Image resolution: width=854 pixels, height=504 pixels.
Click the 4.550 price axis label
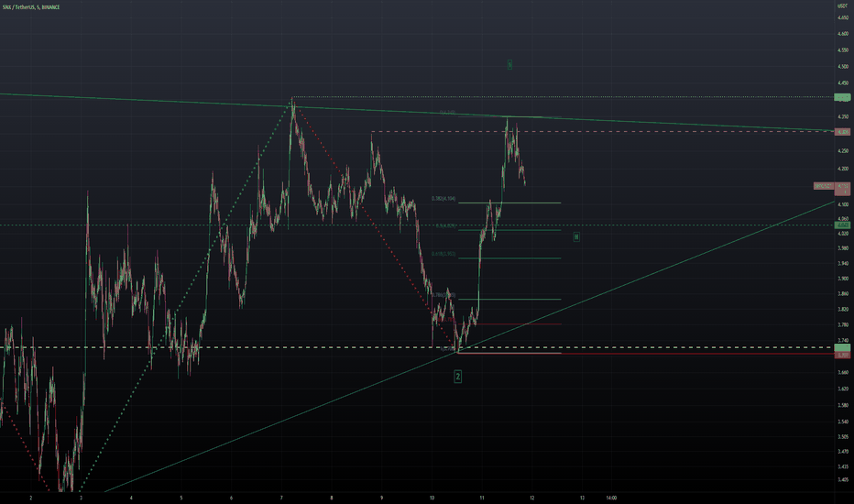[843, 50]
